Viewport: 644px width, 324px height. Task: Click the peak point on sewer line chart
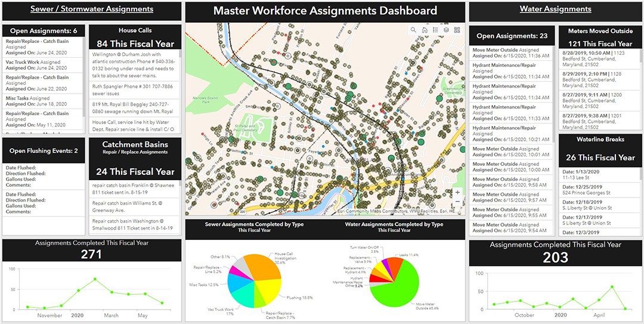[x=95, y=279]
